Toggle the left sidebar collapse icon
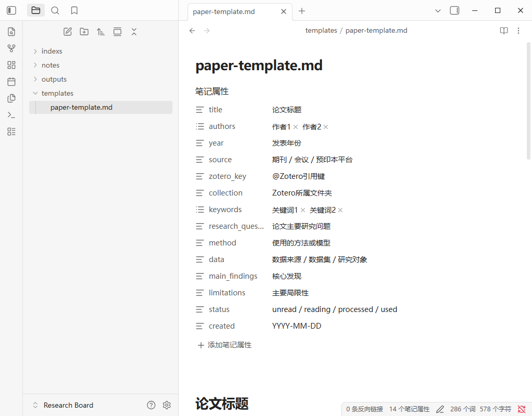532x416 pixels. click(x=11, y=10)
